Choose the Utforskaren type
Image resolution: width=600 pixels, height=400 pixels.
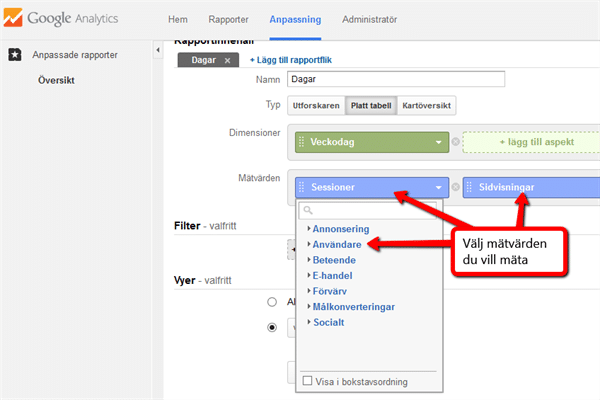tap(316, 106)
